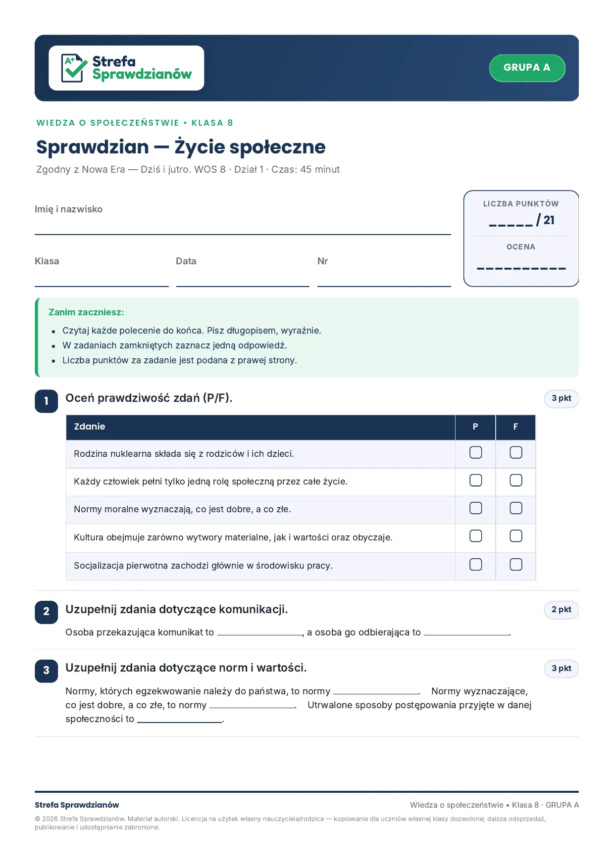Click the Strefa Sprawdzianów checkmark logo icon

(74, 68)
